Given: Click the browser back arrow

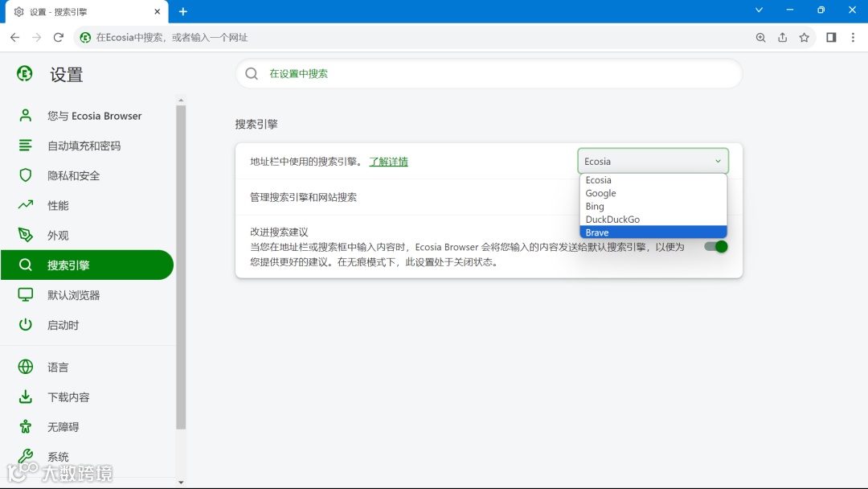Looking at the screenshot, I should pyautogui.click(x=15, y=37).
